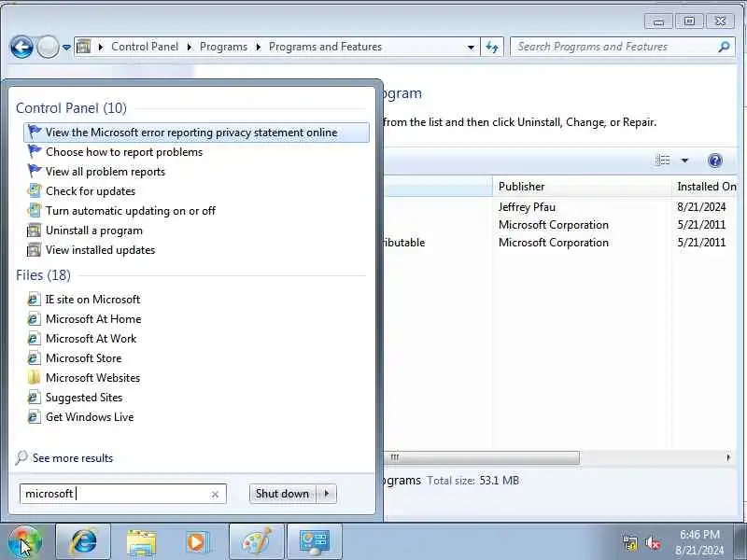
Task: Expand arrow after Programs breadcrumb
Action: tap(259, 48)
